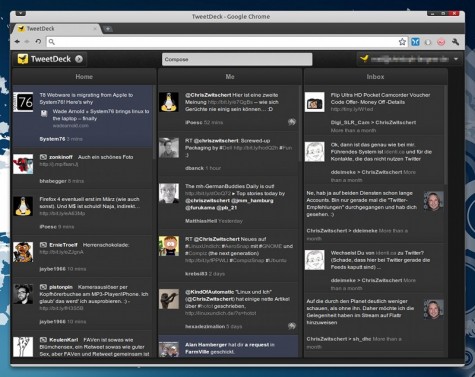Click the red round extension icon

tap(441, 42)
